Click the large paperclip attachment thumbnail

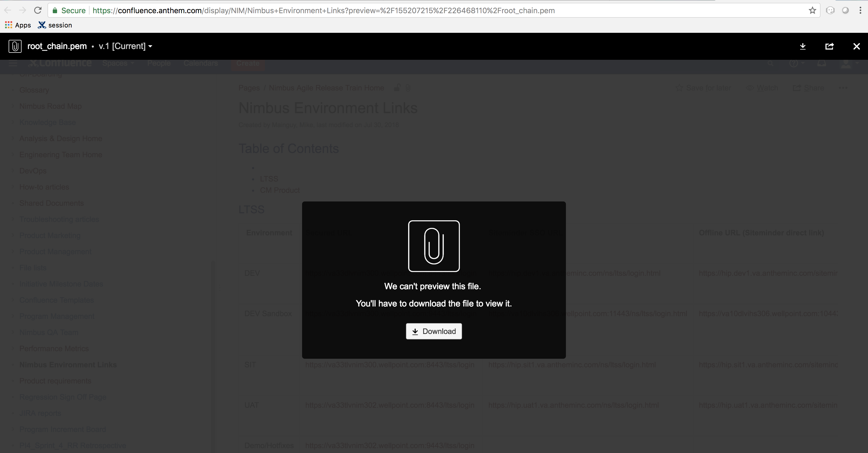pos(434,246)
